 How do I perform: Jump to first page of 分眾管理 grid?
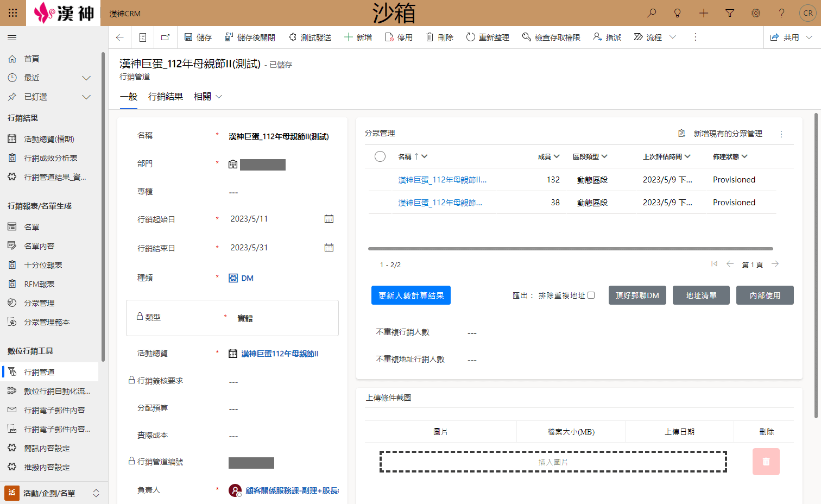pyautogui.click(x=714, y=264)
